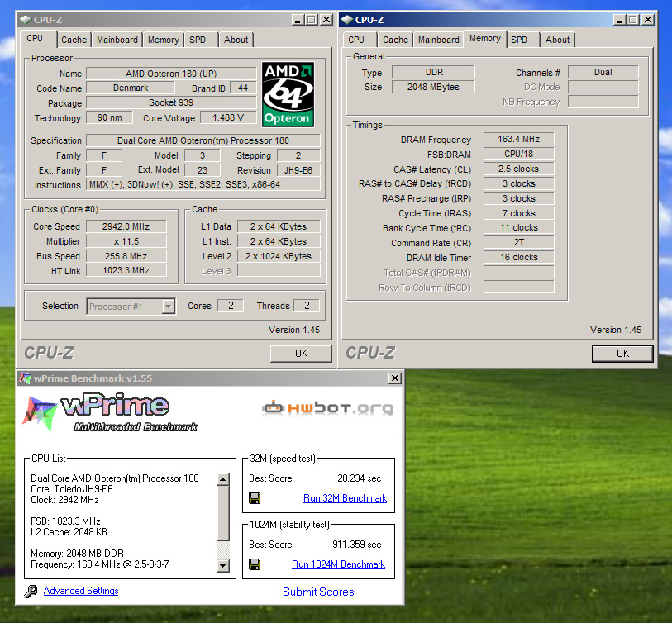Switch to Cache tab in left CPU-Z
Screen dimensions: 672x623
tap(74, 40)
